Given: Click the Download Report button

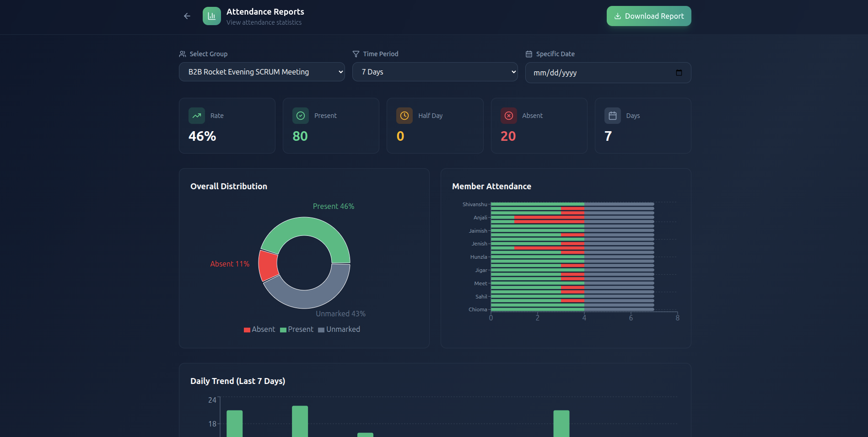Looking at the screenshot, I should (x=648, y=16).
